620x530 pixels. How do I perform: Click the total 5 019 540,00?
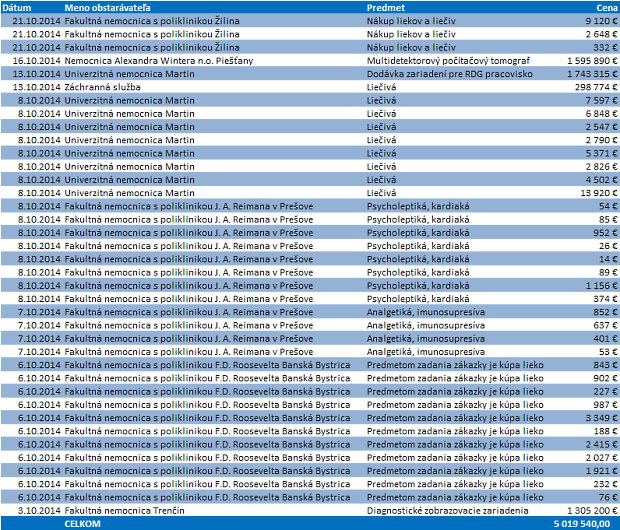pos(581,524)
